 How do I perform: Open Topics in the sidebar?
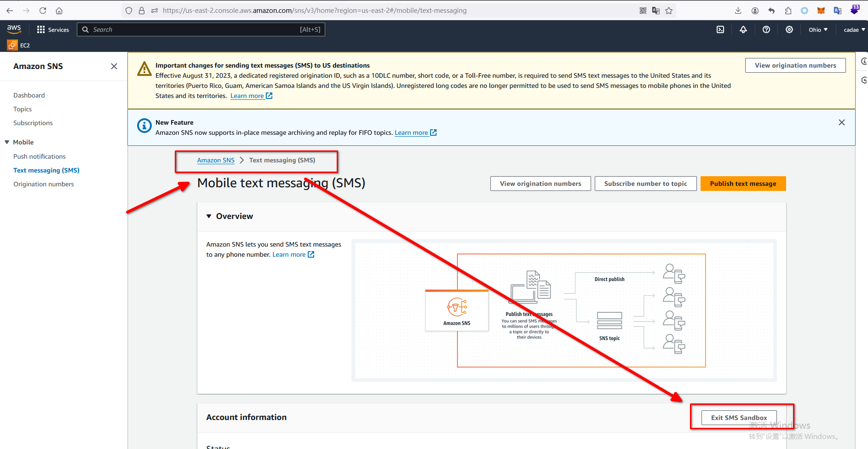tap(23, 109)
